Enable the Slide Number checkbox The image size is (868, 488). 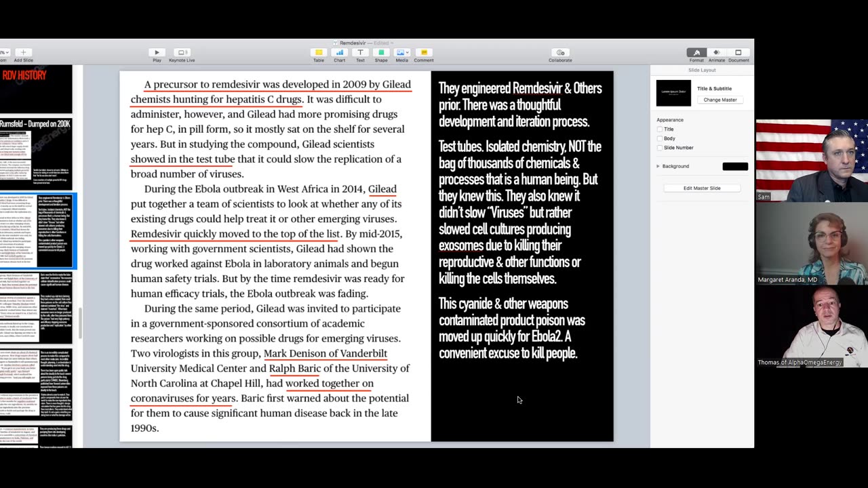click(660, 148)
